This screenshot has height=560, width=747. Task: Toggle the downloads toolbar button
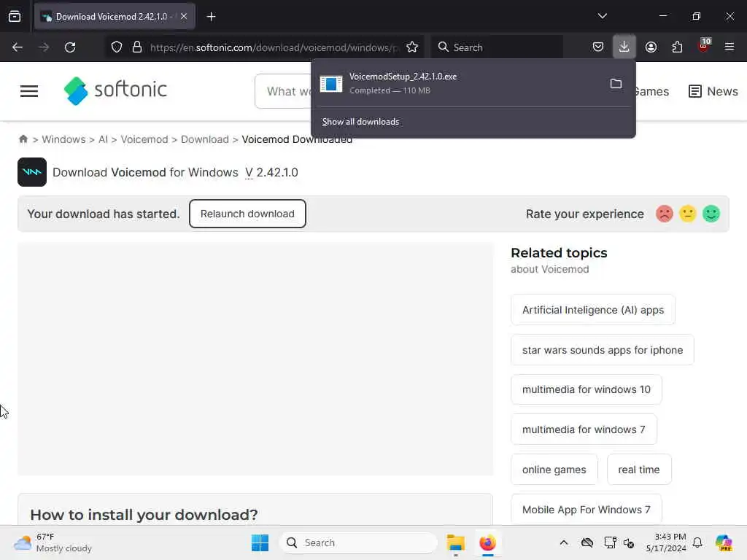coord(624,47)
